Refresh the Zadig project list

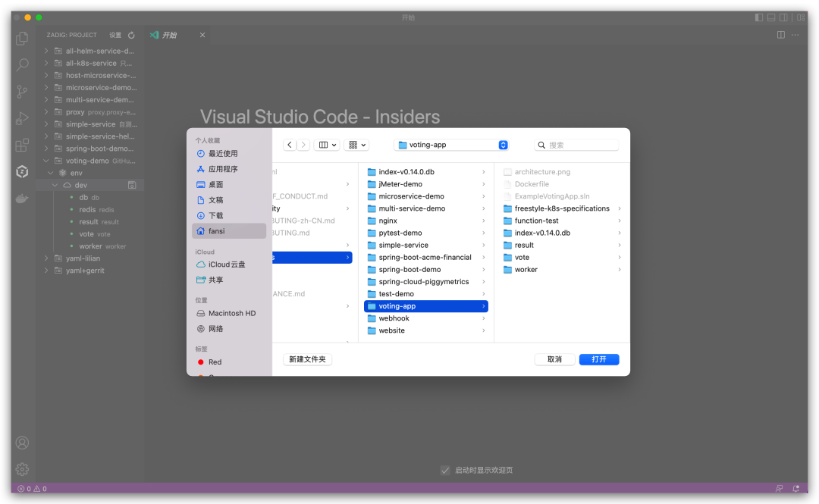tap(130, 34)
